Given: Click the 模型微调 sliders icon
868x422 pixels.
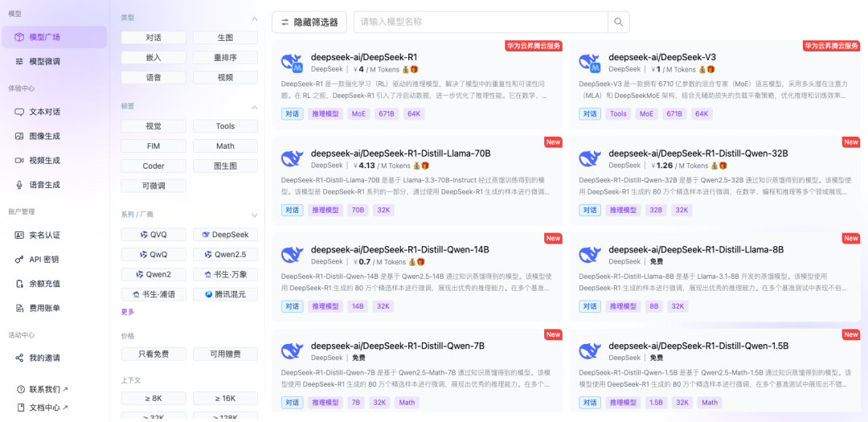Looking at the screenshot, I should tap(19, 61).
